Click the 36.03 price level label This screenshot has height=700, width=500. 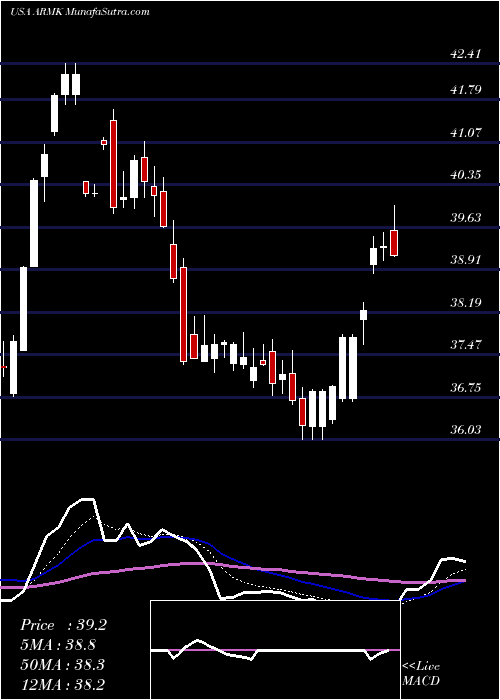(465, 429)
